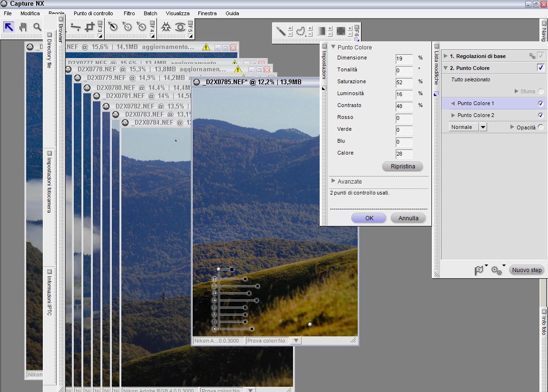Screen dimensions: 548x392
Task: Expand the Browser panel plus icon
Action: click(x=60, y=19)
